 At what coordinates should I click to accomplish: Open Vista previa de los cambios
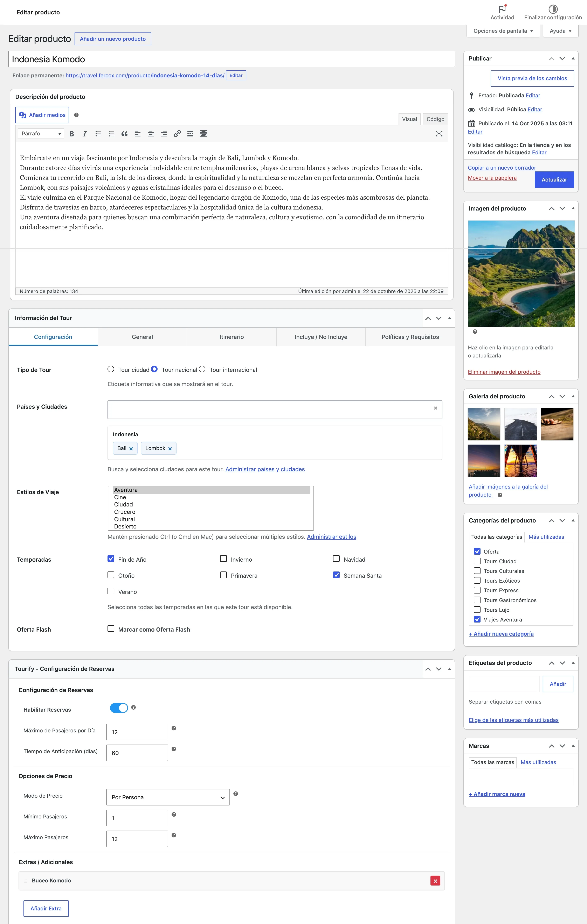[532, 78]
